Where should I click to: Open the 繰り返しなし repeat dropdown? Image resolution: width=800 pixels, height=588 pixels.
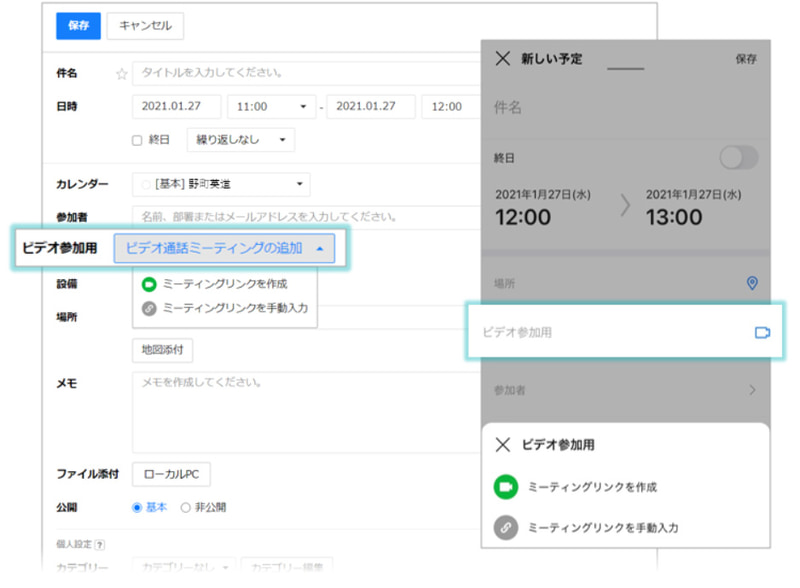pyautogui.click(x=240, y=140)
